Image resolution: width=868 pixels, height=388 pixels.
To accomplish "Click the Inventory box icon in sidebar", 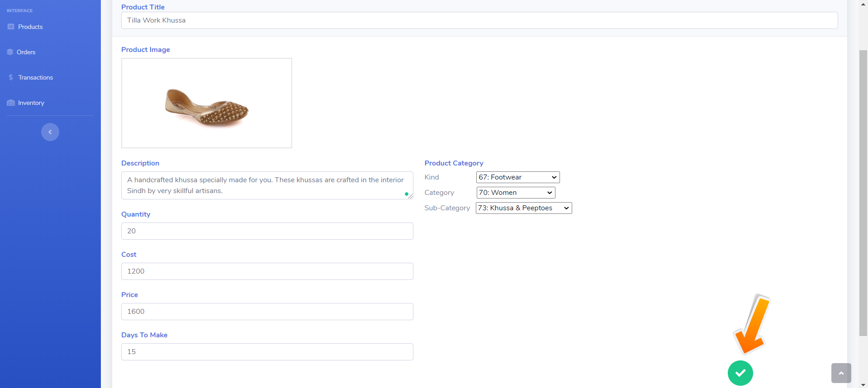I will pyautogui.click(x=11, y=103).
